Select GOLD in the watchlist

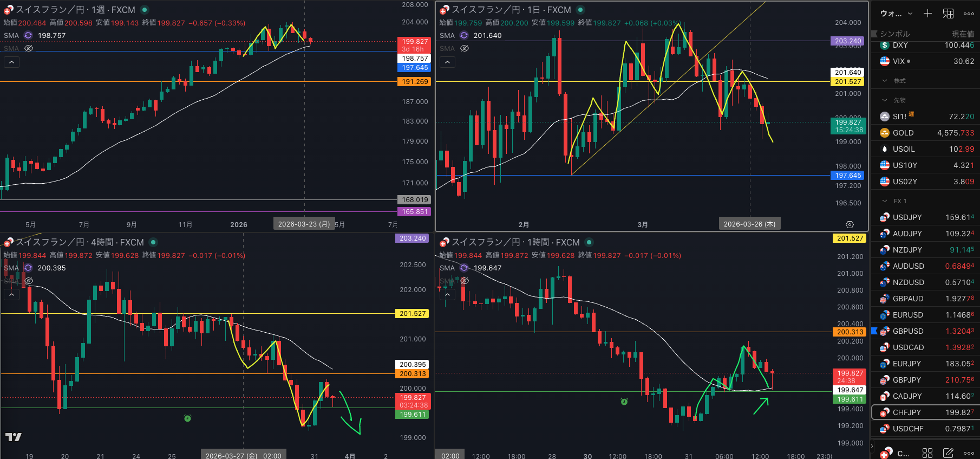(x=903, y=133)
